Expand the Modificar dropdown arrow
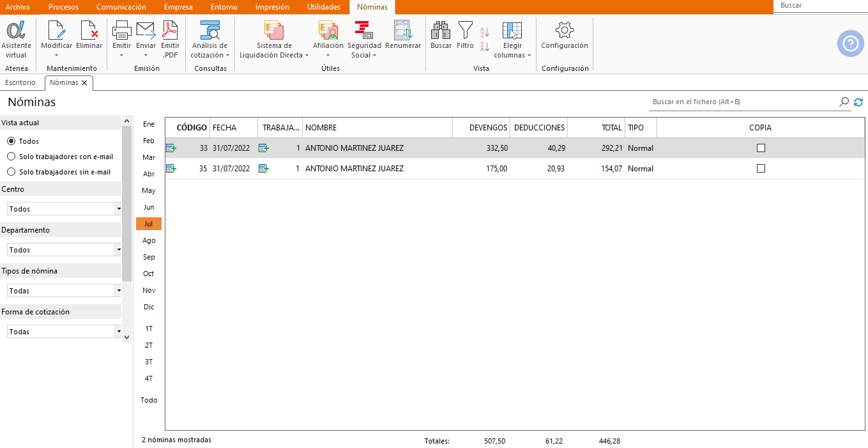The height and width of the screenshot is (448, 868). coord(57,56)
